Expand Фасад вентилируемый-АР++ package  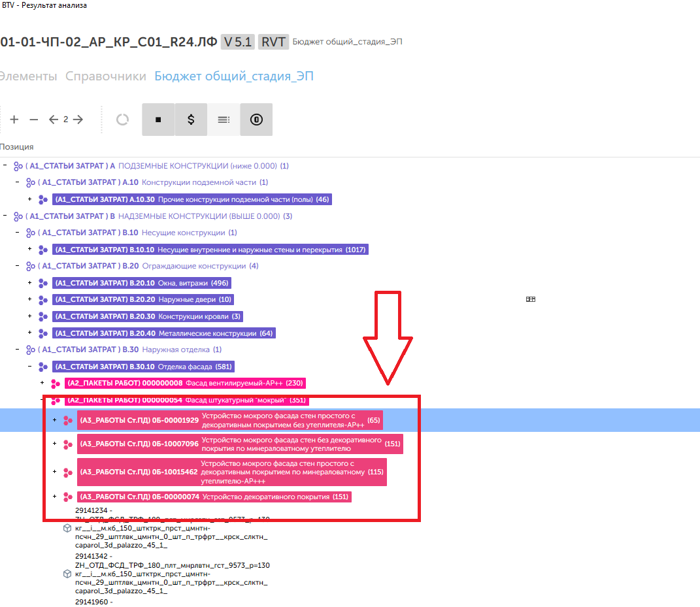coord(42,382)
